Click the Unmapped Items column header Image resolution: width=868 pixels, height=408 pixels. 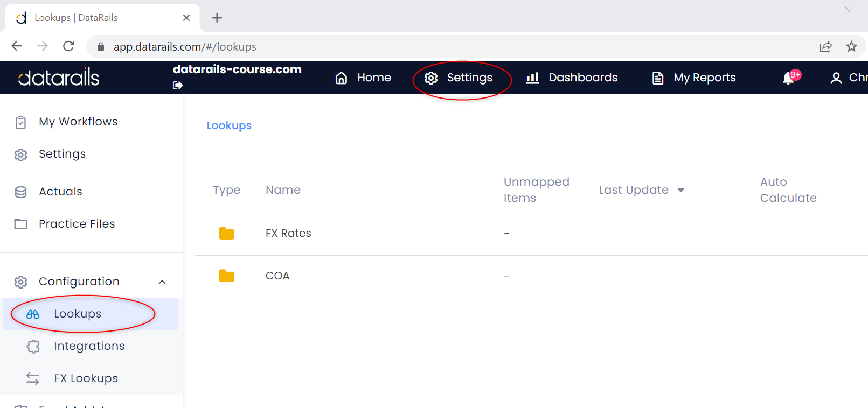coord(537,190)
